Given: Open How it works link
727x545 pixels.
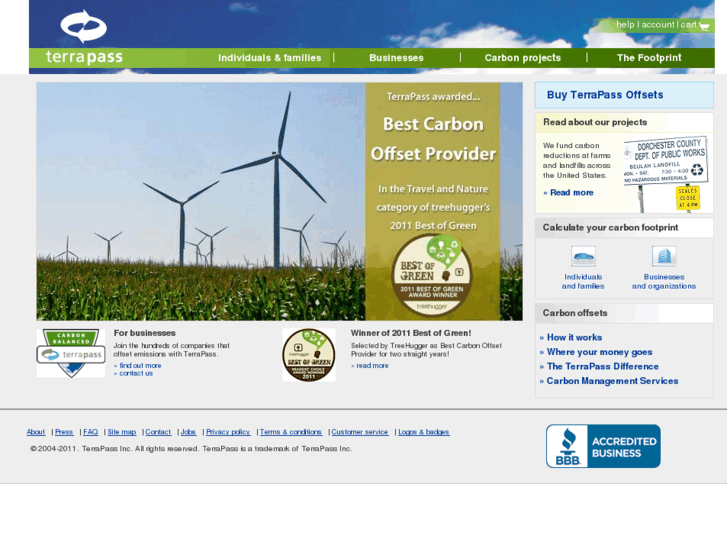Looking at the screenshot, I should 574,338.
